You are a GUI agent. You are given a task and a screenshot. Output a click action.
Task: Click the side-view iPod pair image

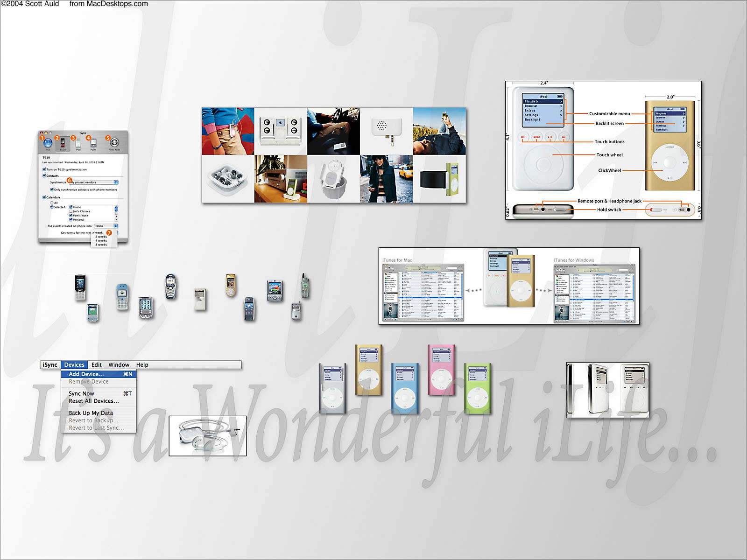point(608,390)
